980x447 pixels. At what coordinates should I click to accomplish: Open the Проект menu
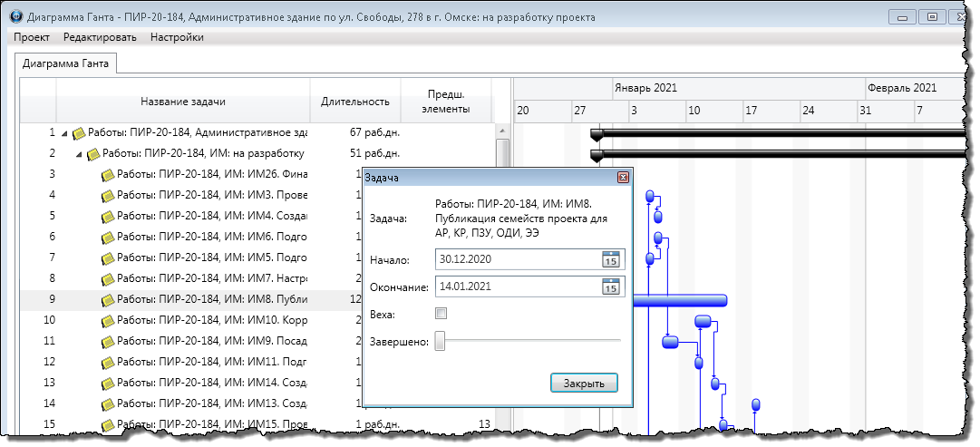click(x=31, y=37)
